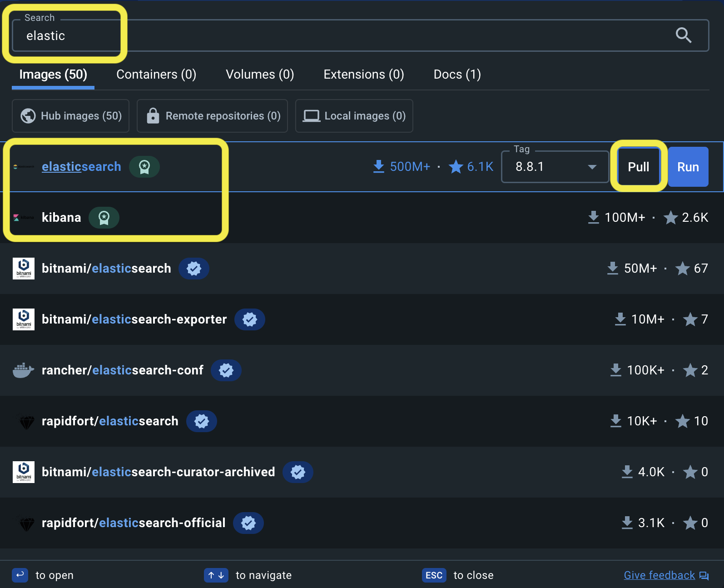Click the verified publisher badge on bitnami/elasticsearch
724x588 pixels.
click(x=194, y=269)
